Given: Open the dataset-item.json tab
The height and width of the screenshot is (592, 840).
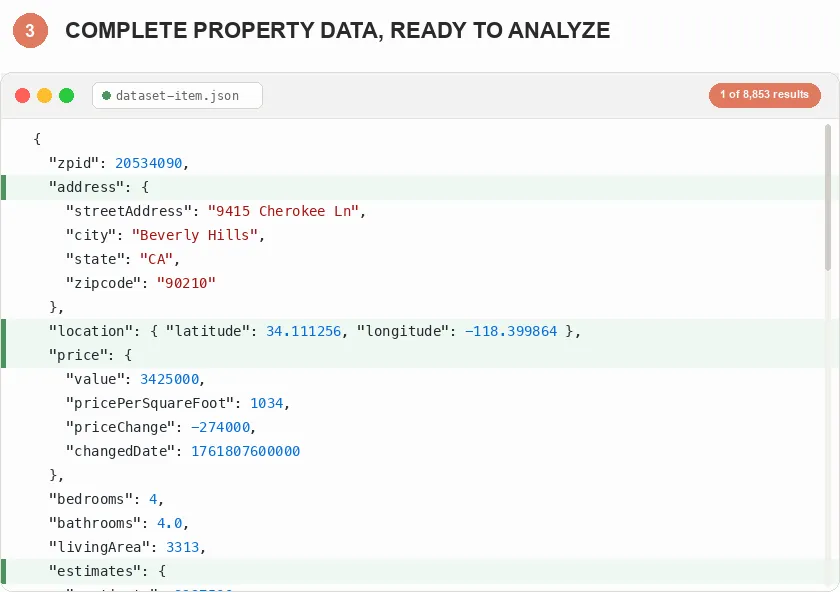Looking at the screenshot, I should point(177,95).
